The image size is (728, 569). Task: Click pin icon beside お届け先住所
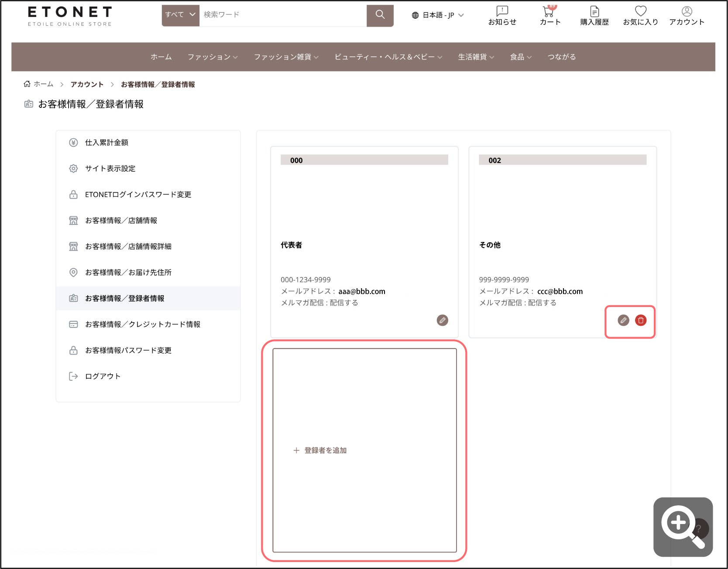73,272
